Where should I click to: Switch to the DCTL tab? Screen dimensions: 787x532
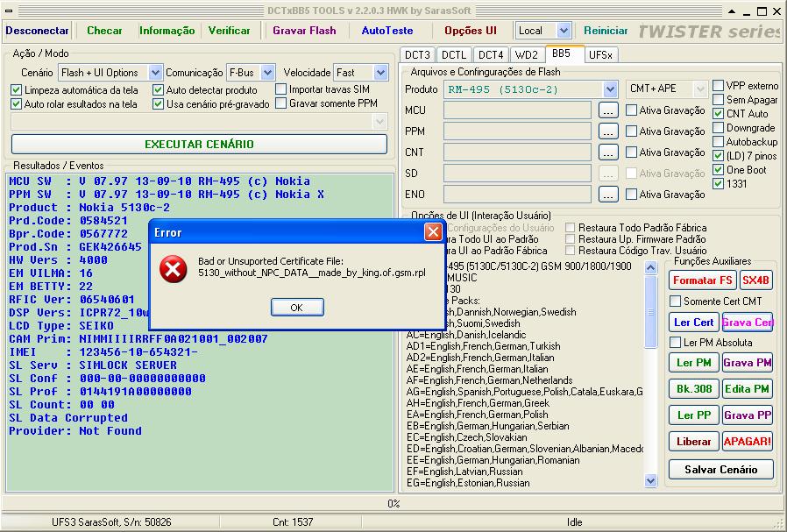(454, 54)
